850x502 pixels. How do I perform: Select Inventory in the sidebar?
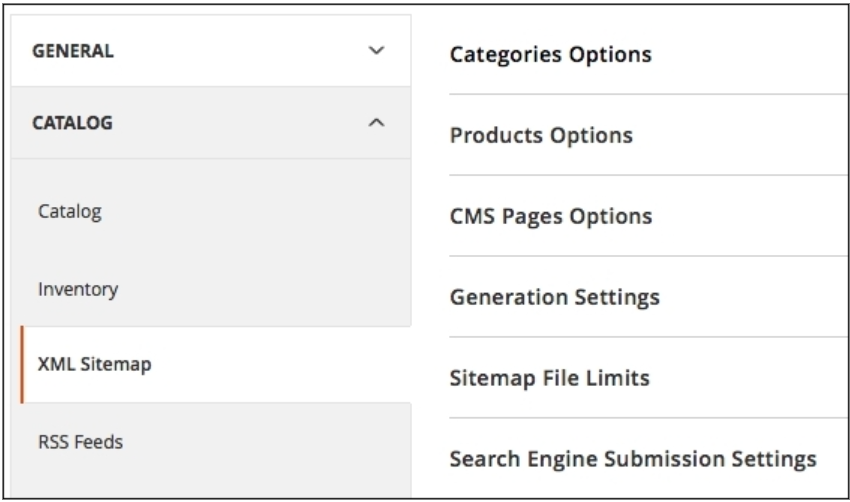click(x=78, y=290)
